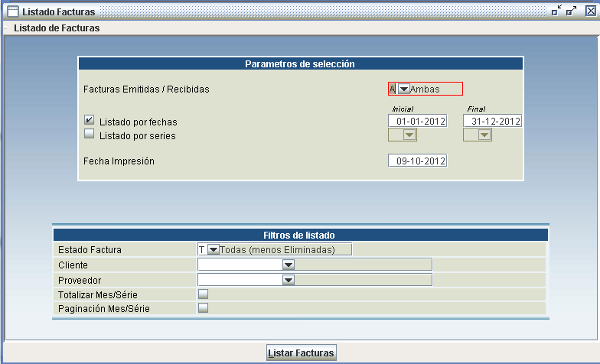Open the Inicial series dropdown
Image resolution: width=600 pixels, height=364 pixels.
pyautogui.click(x=409, y=135)
